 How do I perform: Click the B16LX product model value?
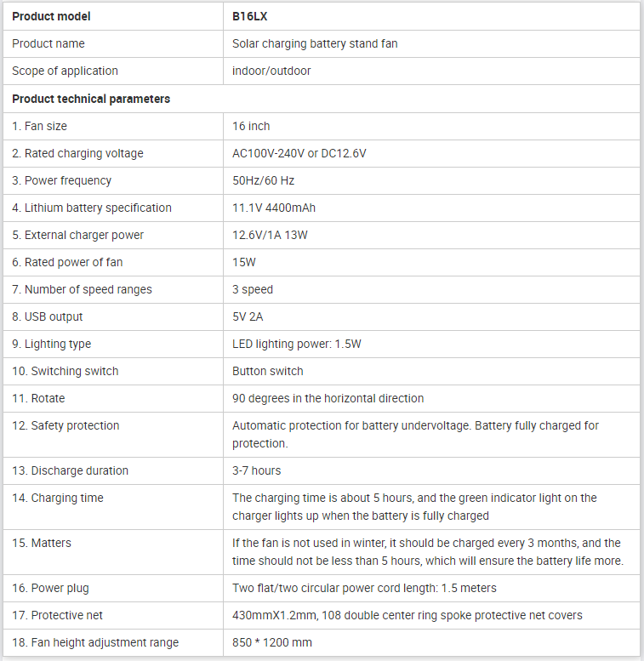click(x=249, y=16)
